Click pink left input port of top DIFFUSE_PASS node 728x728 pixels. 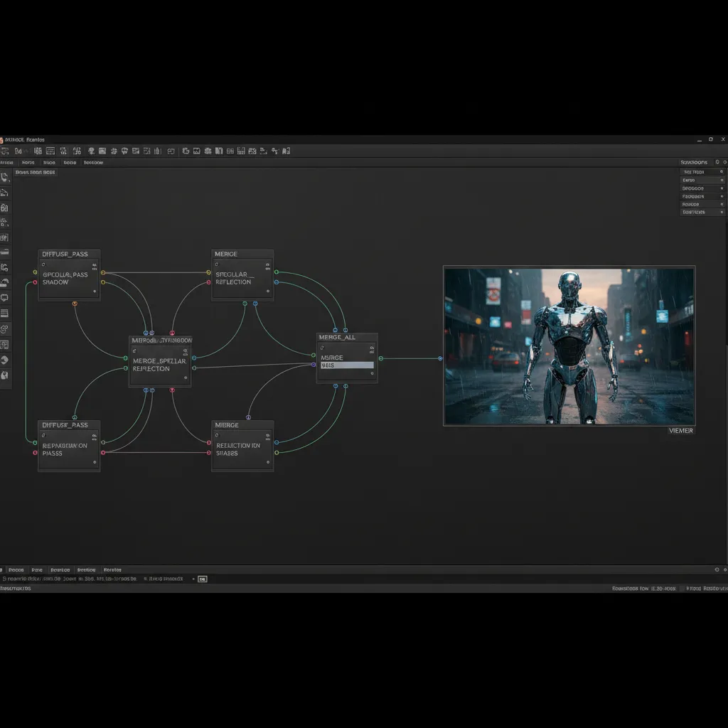35,282
